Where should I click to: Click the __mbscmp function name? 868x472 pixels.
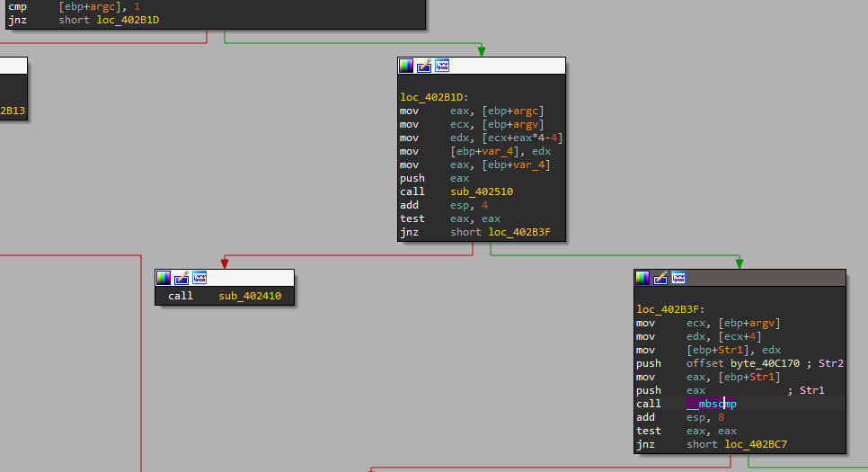(712, 404)
